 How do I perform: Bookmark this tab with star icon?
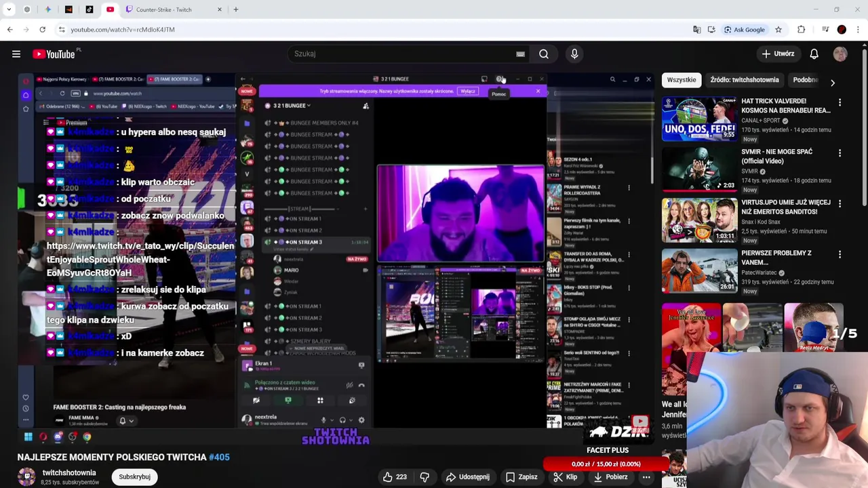(x=778, y=30)
